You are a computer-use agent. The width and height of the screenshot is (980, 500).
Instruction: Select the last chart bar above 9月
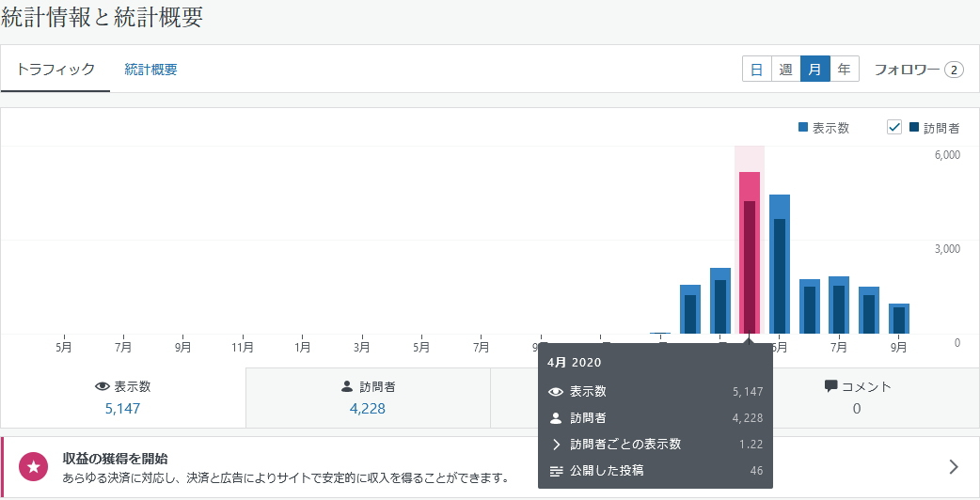coord(899,319)
